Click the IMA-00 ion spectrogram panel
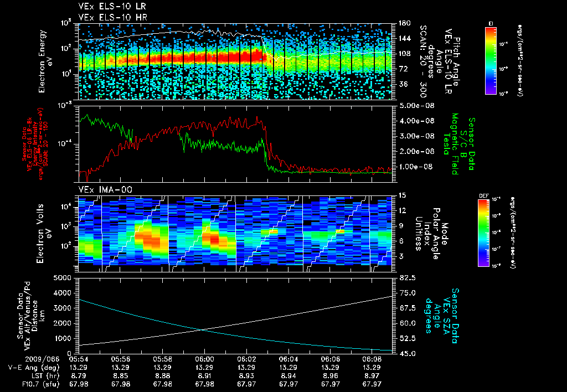The width and height of the screenshot is (567, 392). (x=235, y=234)
